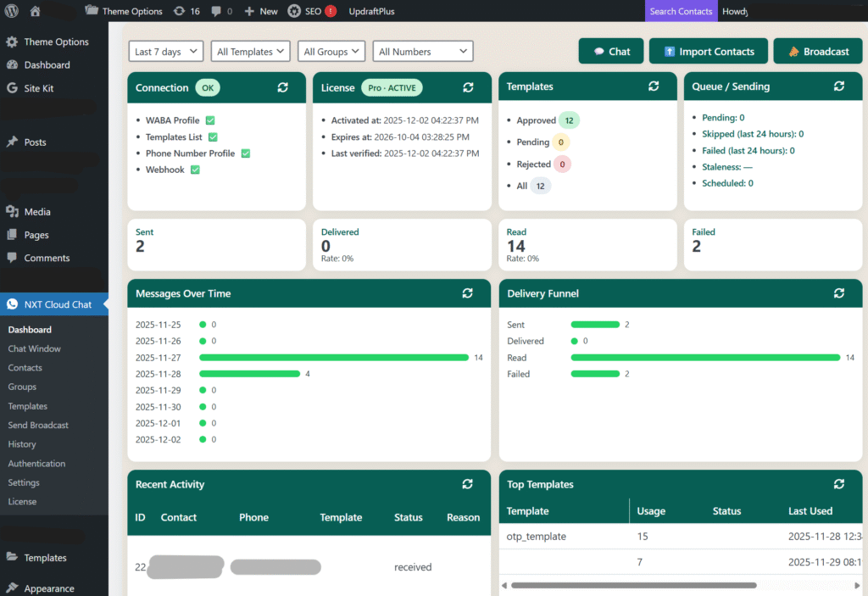Click the License card refresh icon
Viewport: 868px width, 596px height.
468,87
